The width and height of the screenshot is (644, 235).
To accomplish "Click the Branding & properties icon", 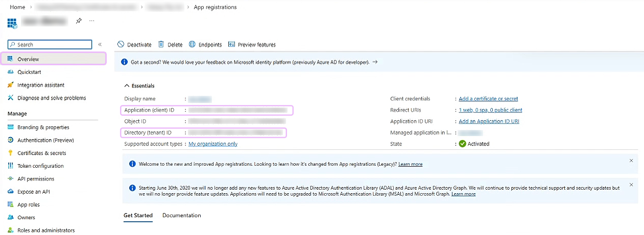I will coord(10,127).
